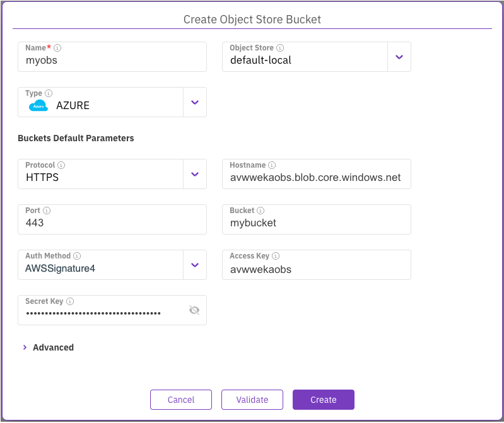Click the Type field info icon

pyautogui.click(x=49, y=93)
